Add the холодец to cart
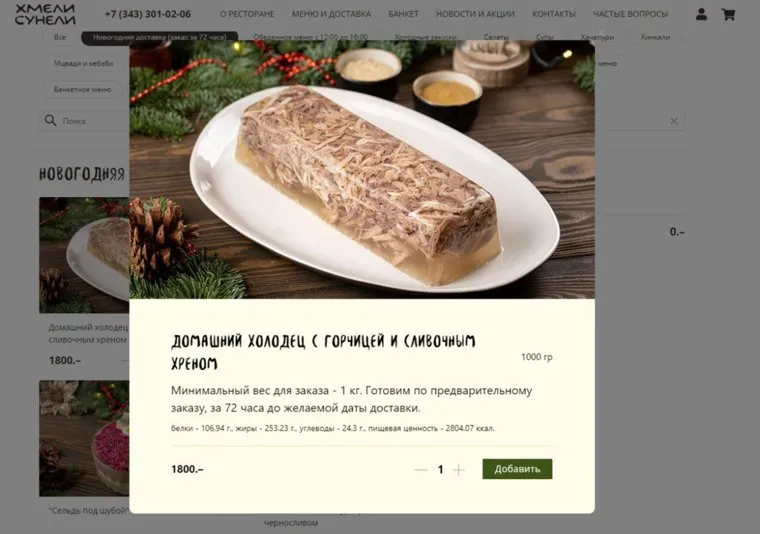The height and width of the screenshot is (534, 760). point(517,469)
